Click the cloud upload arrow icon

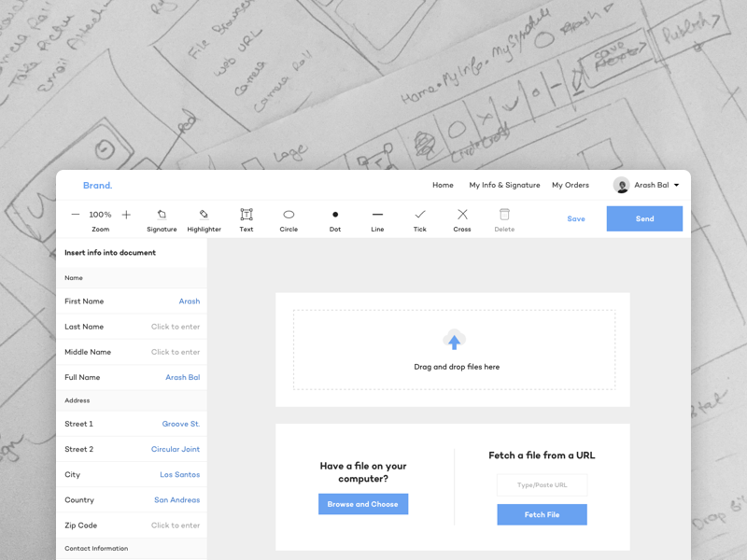[x=455, y=340]
